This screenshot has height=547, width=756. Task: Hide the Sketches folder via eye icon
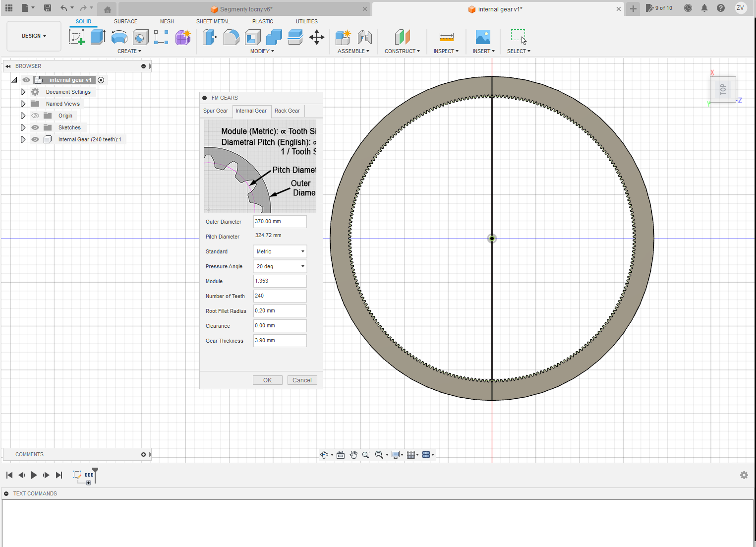[35, 127]
